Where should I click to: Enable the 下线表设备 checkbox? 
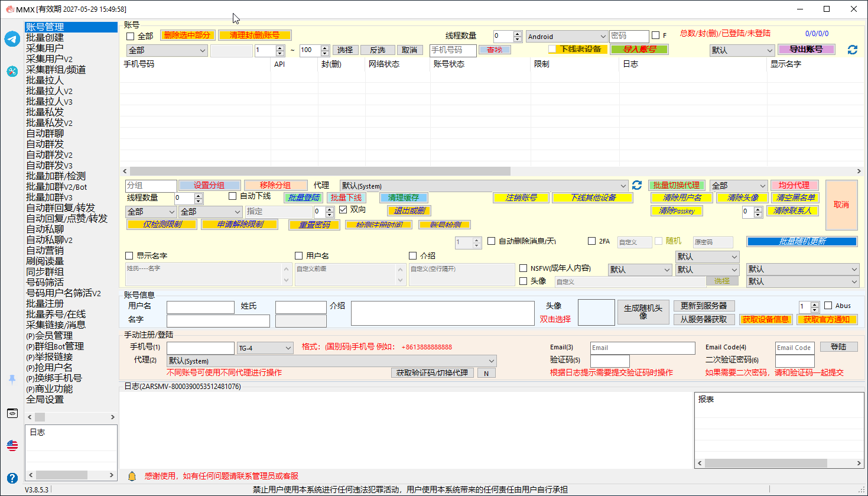pyautogui.click(x=552, y=49)
